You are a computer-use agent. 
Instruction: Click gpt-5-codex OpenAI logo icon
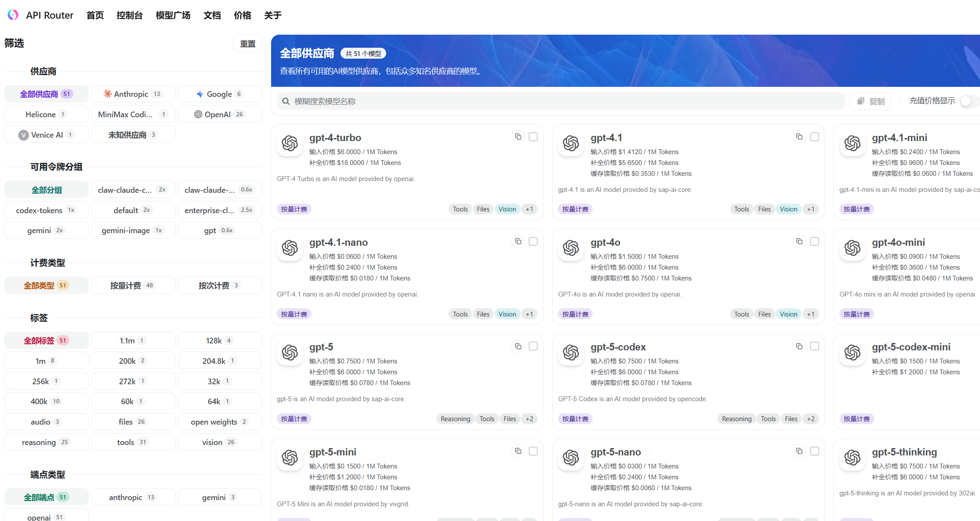point(571,353)
